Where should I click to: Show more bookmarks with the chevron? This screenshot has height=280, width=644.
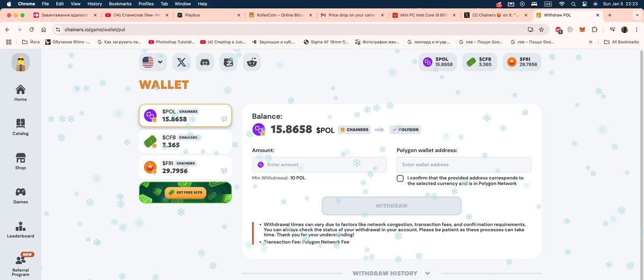point(591,41)
